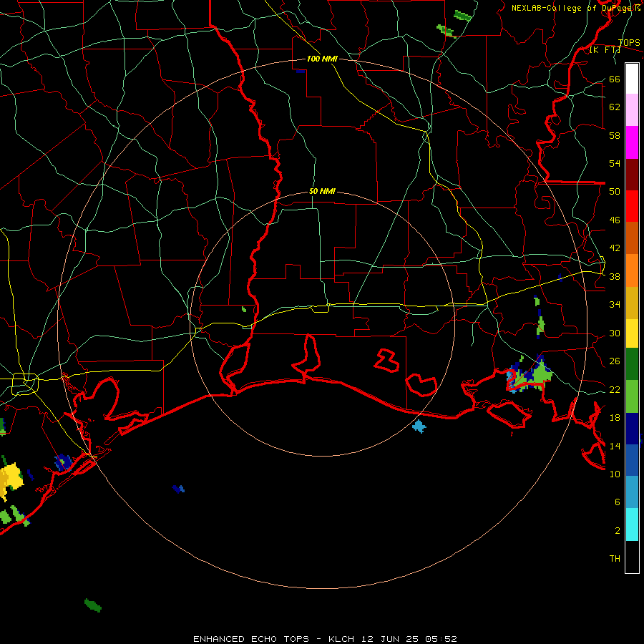Click the 46 legend value
Screen dimensions: 644x644
point(615,220)
